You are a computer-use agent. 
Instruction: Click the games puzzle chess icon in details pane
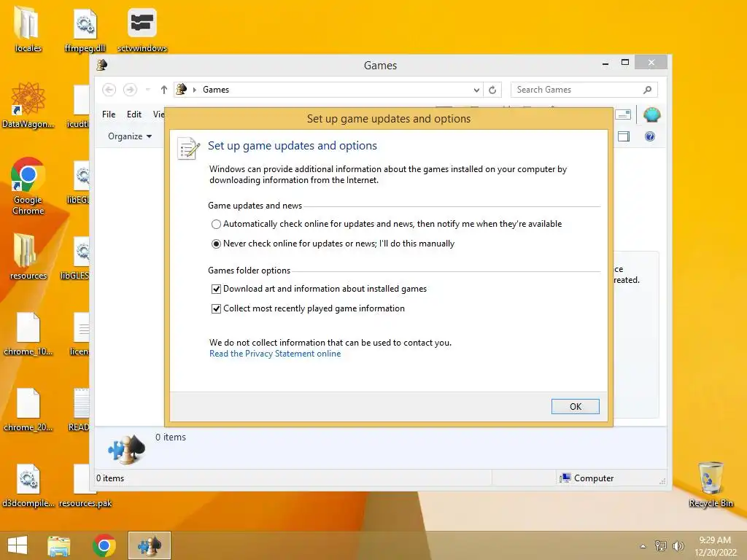click(127, 449)
